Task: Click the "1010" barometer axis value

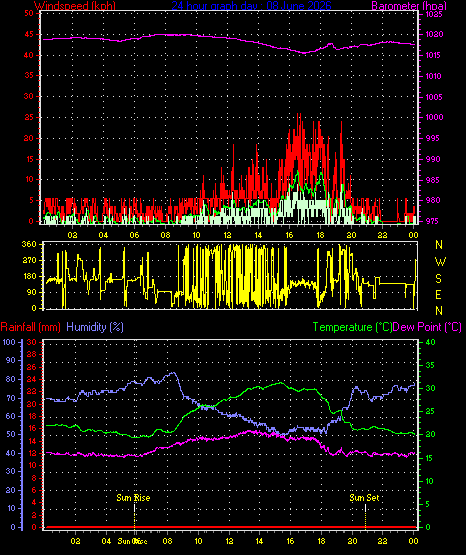Action: 434,76
